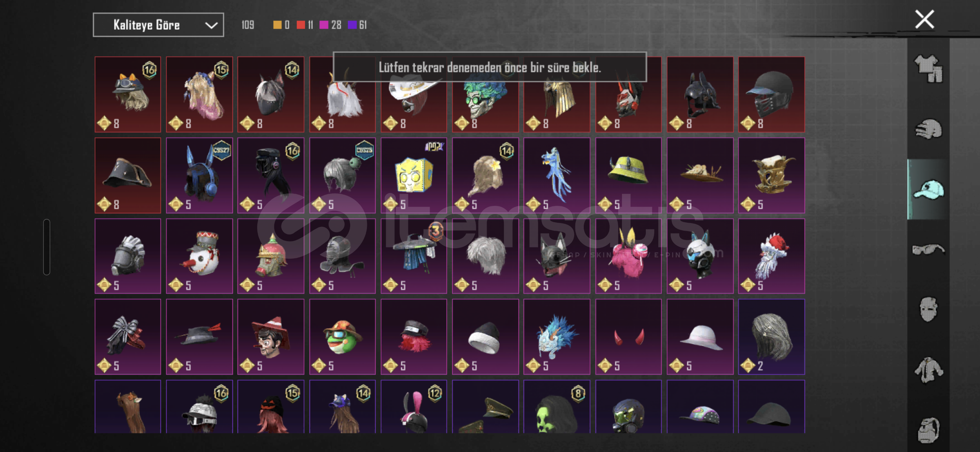Viewport: 980px width, 452px height.
Task: Pick the green frog hat item
Action: (x=342, y=337)
